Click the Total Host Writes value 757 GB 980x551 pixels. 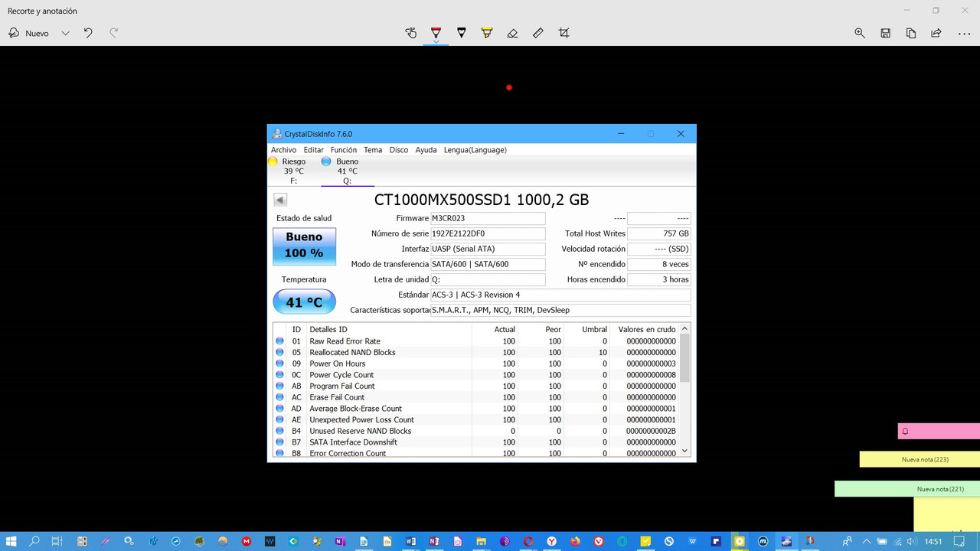tap(658, 233)
